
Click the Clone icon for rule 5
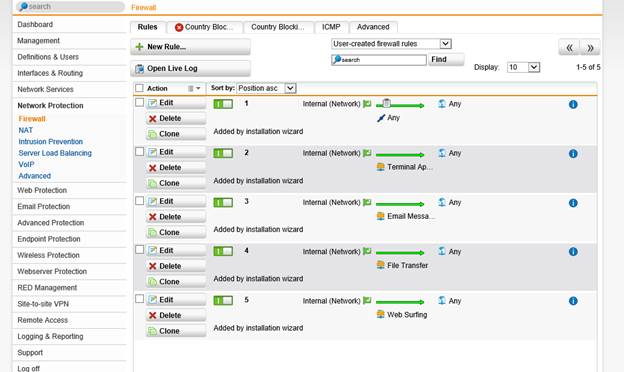[x=152, y=331]
